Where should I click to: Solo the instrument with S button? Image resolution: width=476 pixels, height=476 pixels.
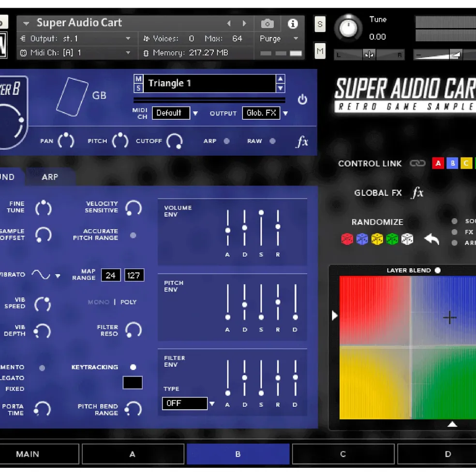point(320,24)
